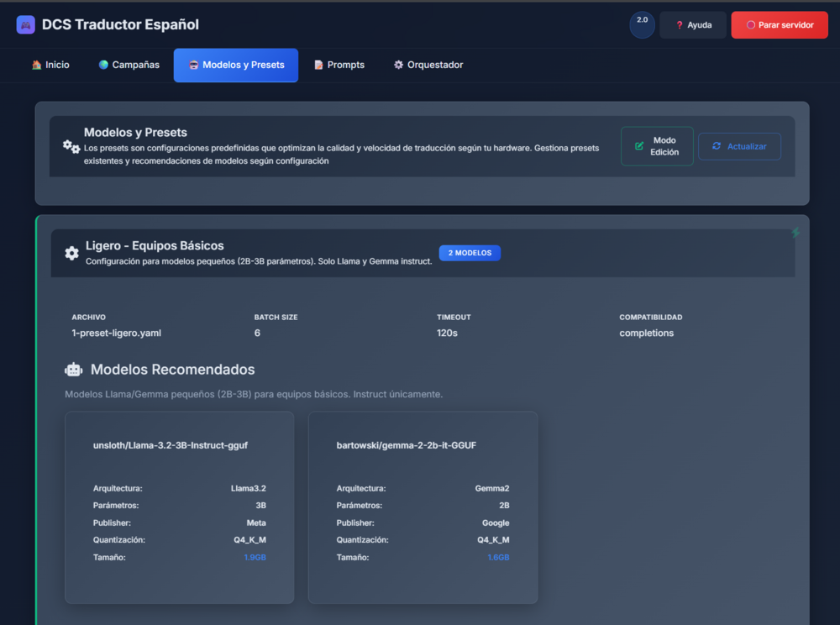Viewport: 840px width, 625px height.
Task: Click the gears icon beside Modelos y Presets heading
Action: click(x=71, y=146)
